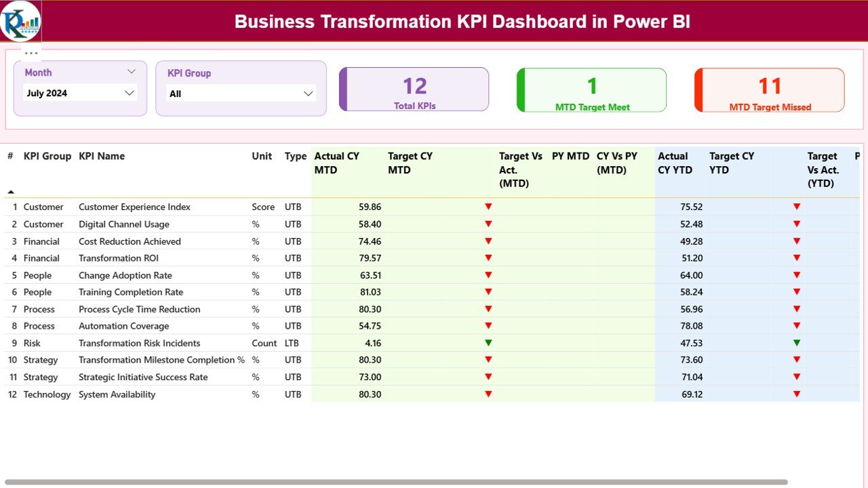
Task: Click green up indicator for Transformation Risk Incidents MTD
Action: 489,343
